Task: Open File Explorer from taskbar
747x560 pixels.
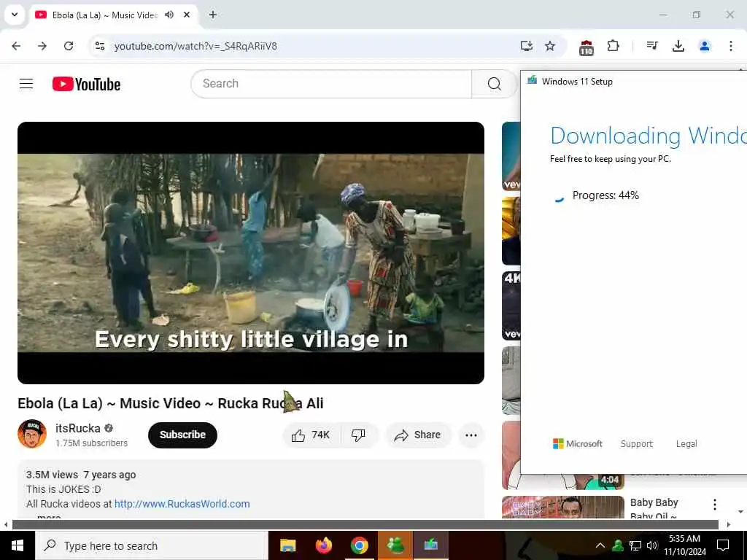Action: pos(287,545)
